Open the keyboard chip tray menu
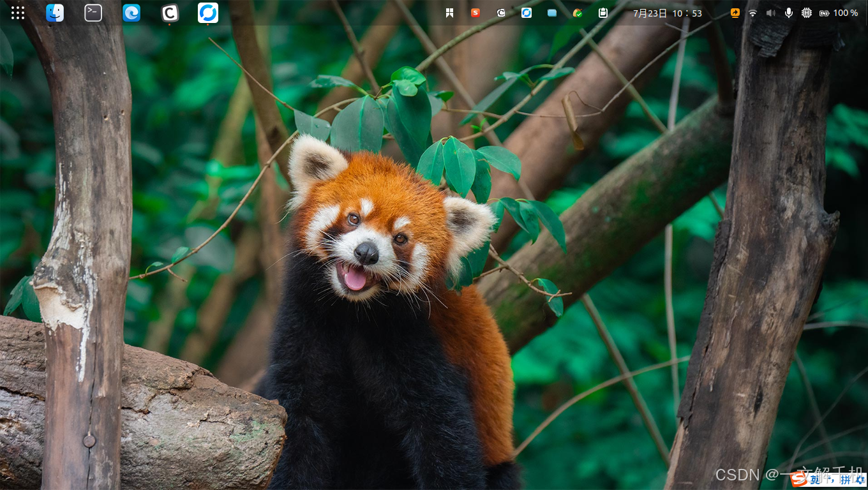Screen dimensions: 868x490 806,12
